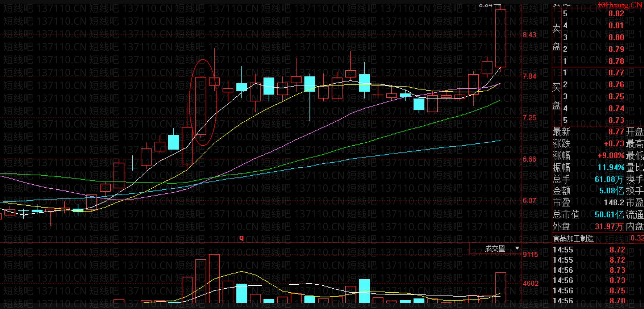644x309 pixels.
Task: Open the 食品加工制造 sector link
Action: click(573, 238)
